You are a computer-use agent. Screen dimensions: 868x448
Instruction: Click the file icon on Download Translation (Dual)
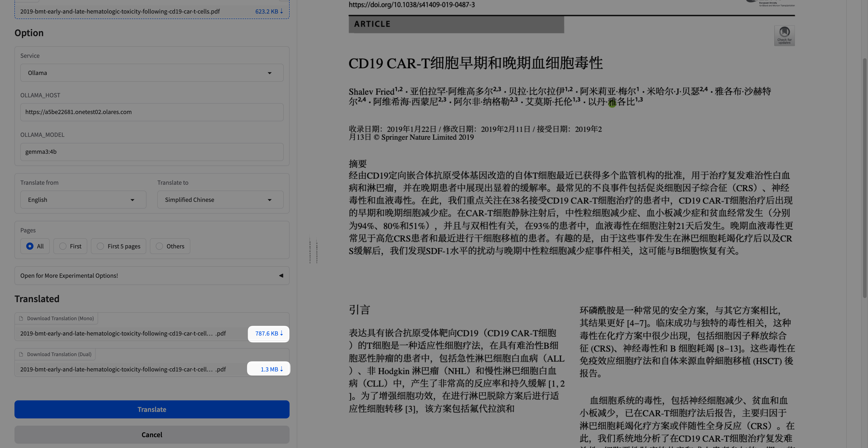pos(21,354)
